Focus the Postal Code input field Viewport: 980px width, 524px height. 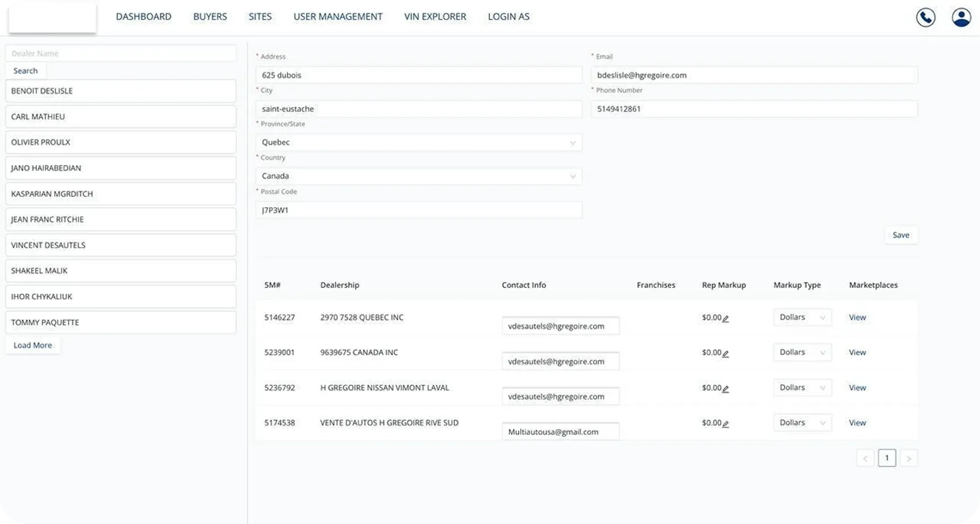point(418,210)
